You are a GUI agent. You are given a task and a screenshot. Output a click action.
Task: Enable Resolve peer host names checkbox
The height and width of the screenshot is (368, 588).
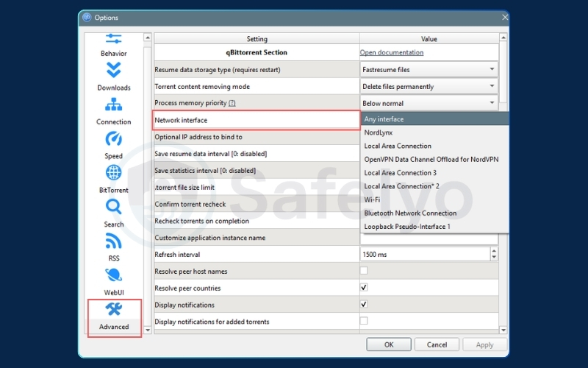[364, 271]
